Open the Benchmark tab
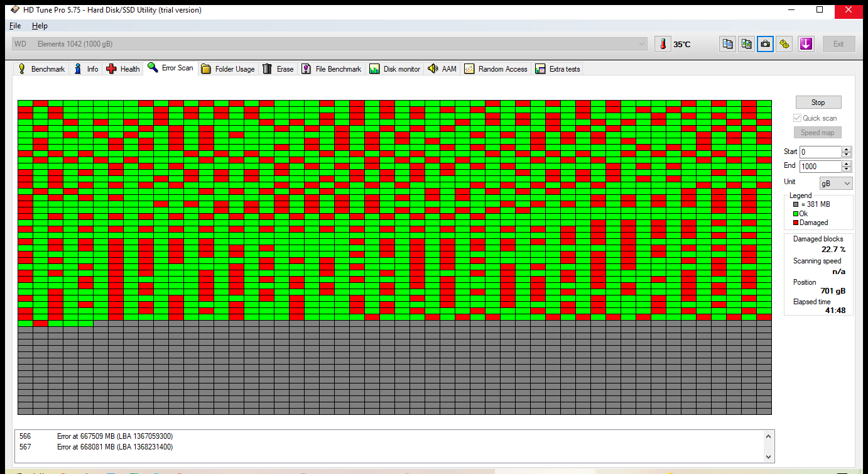This screenshot has width=868, height=474. [41, 69]
